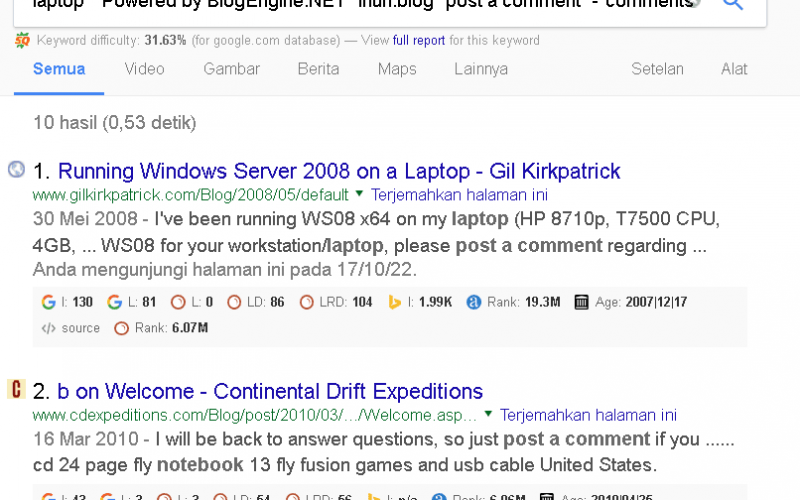This screenshot has width=800, height=500.
Task: Click the result number 1. label
Action: point(41,171)
